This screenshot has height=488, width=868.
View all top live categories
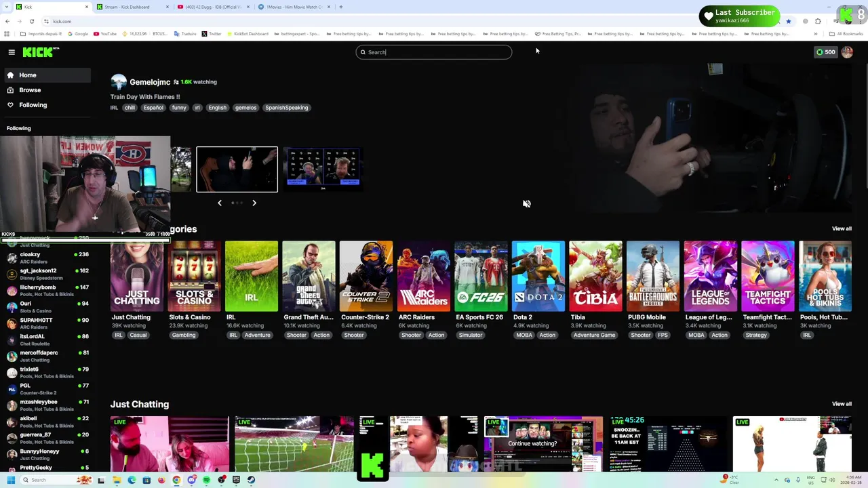click(842, 228)
